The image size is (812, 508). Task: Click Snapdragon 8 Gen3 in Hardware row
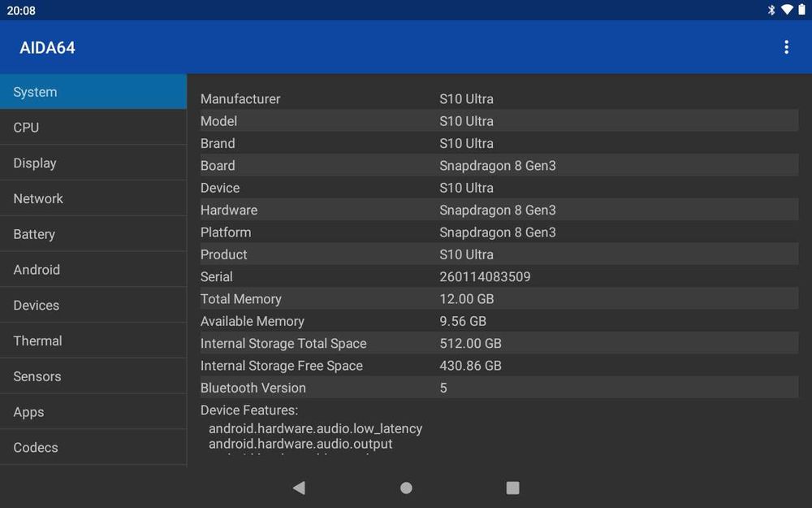point(498,211)
